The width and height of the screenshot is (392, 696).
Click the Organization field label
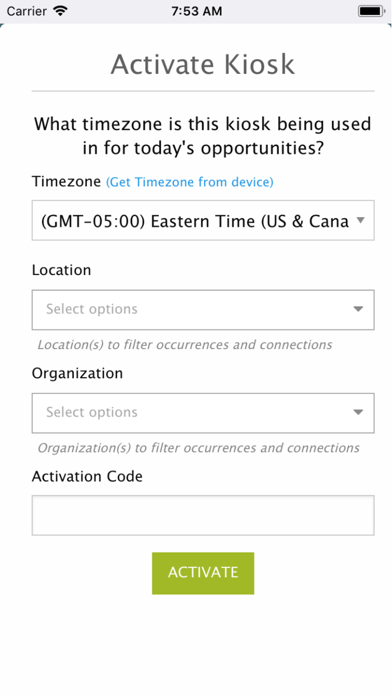click(77, 373)
